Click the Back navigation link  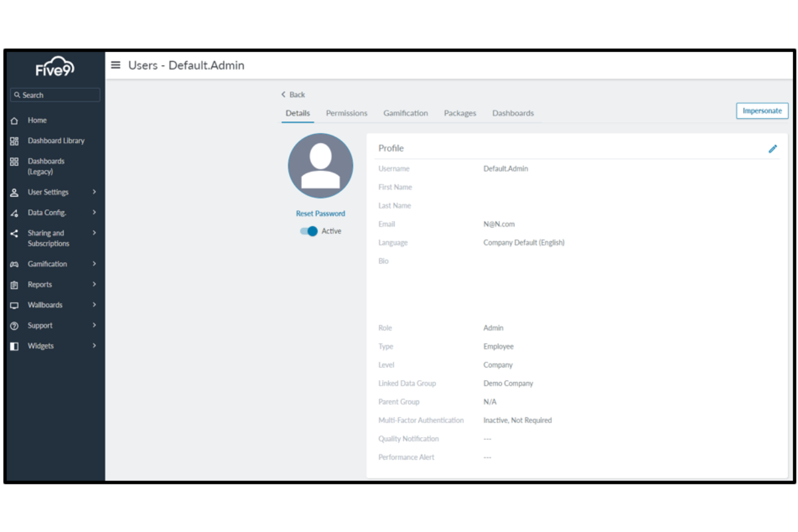coord(293,94)
